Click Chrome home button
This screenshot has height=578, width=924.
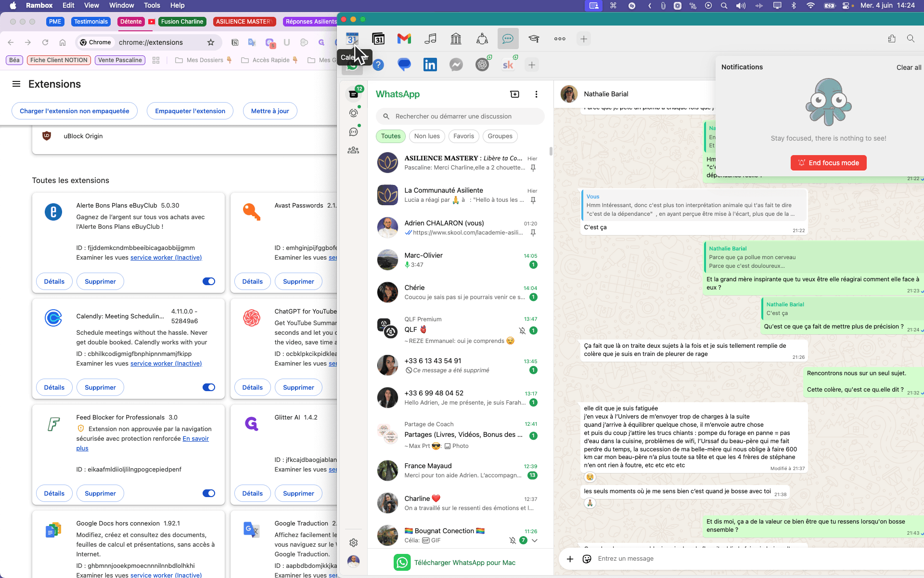tap(63, 42)
